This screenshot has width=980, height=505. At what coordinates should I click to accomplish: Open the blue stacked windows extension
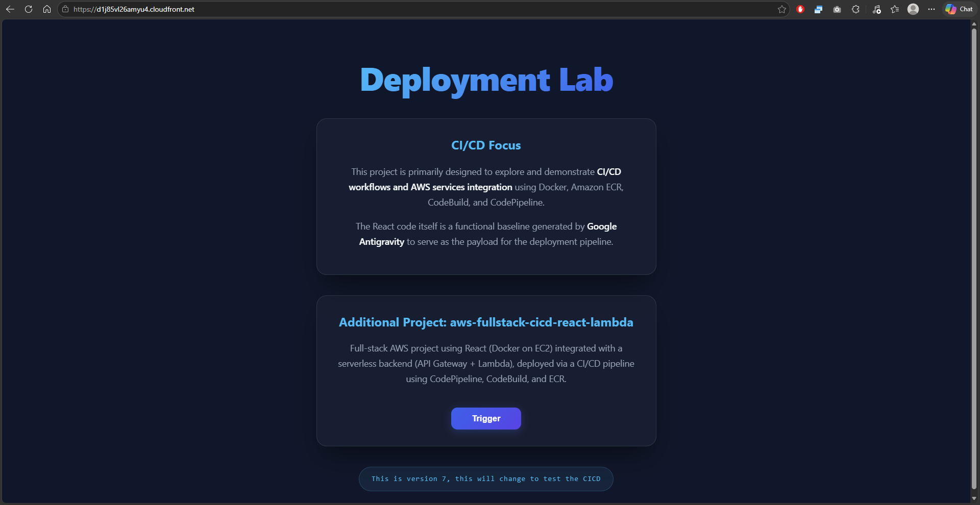pyautogui.click(x=819, y=9)
